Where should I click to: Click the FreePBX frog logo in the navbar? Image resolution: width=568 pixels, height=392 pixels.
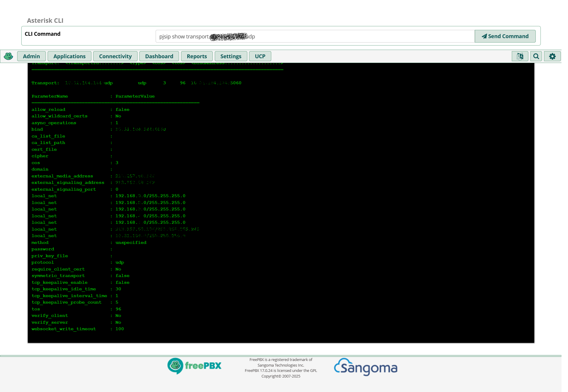[x=8, y=56]
